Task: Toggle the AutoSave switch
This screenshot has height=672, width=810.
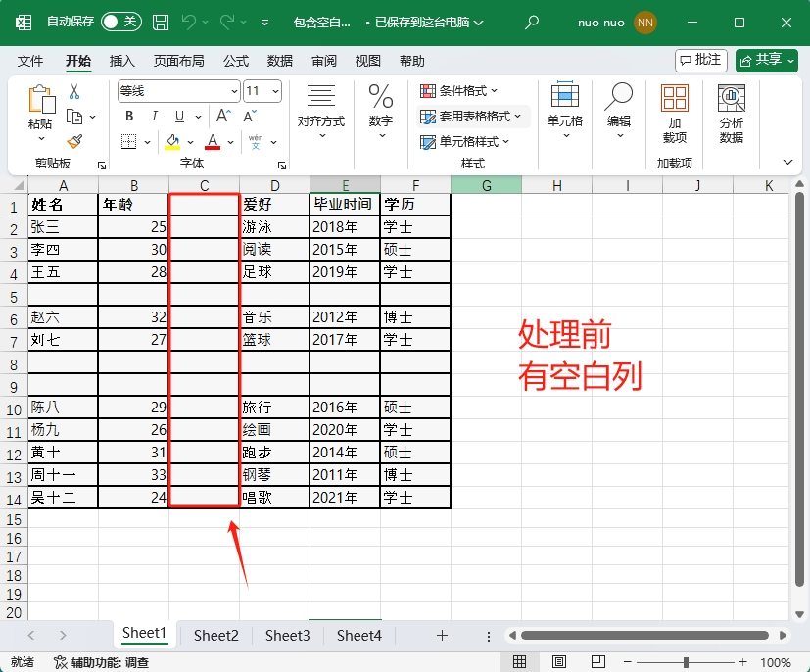Action: [x=120, y=22]
